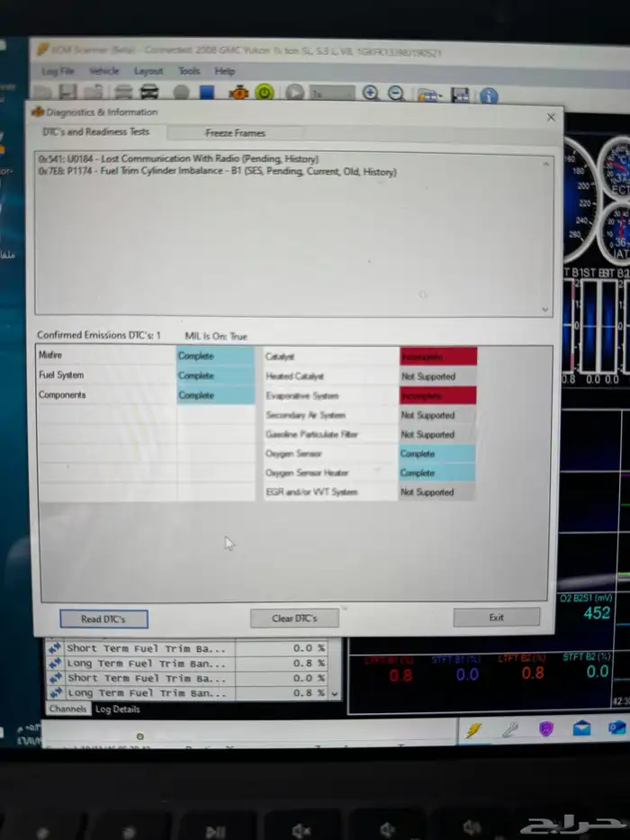This screenshot has height=840, width=630.
Task: Click the grey round record button
Action: [x=181, y=93]
